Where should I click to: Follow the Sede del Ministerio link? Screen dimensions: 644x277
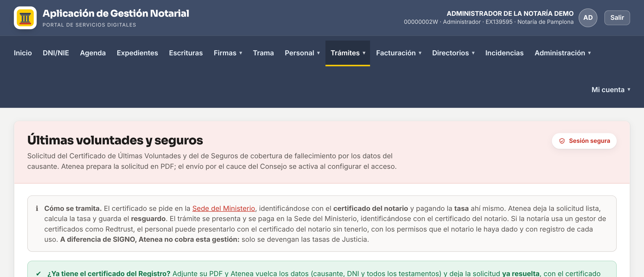pyautogui.click(x=224, y=208)
